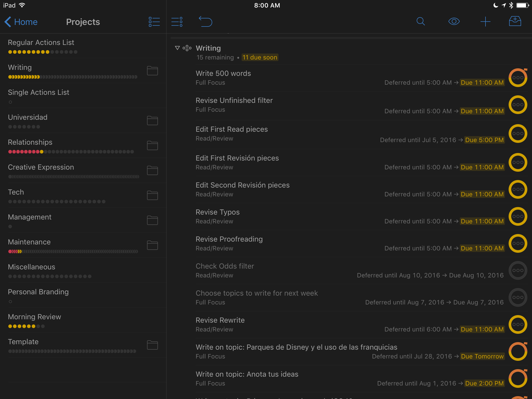Tap the Maintenance progress dots bar
This screenshot has height=399, width=532.
click(x=73, y=251)
